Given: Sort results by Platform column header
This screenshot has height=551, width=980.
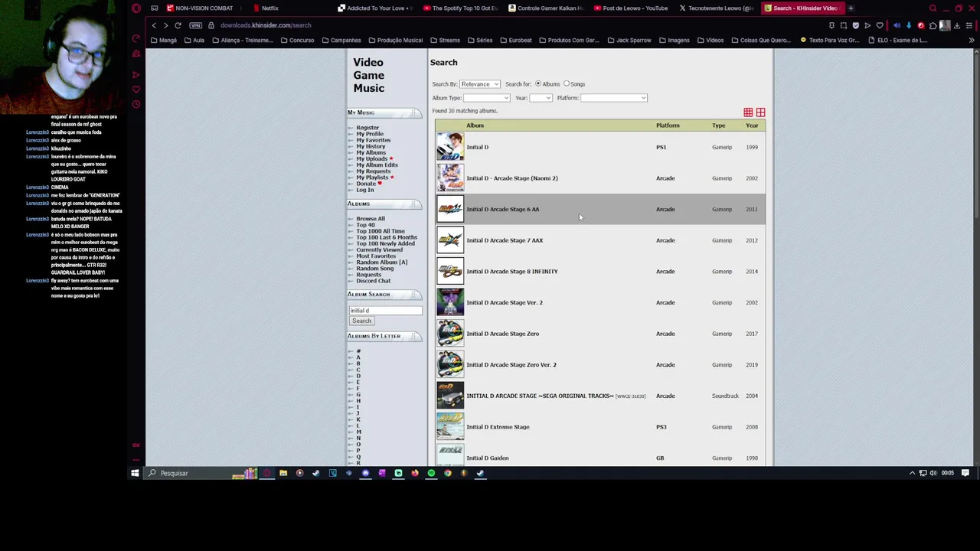Looking at the screenshot, I should point(668,126).
